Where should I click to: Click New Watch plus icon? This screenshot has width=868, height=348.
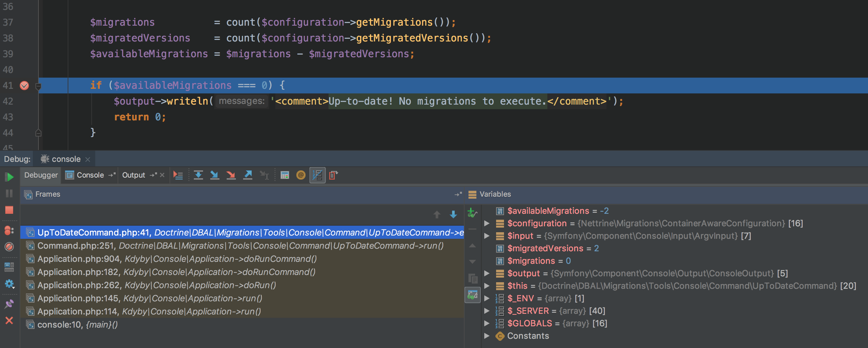click(x=472, y=213)
